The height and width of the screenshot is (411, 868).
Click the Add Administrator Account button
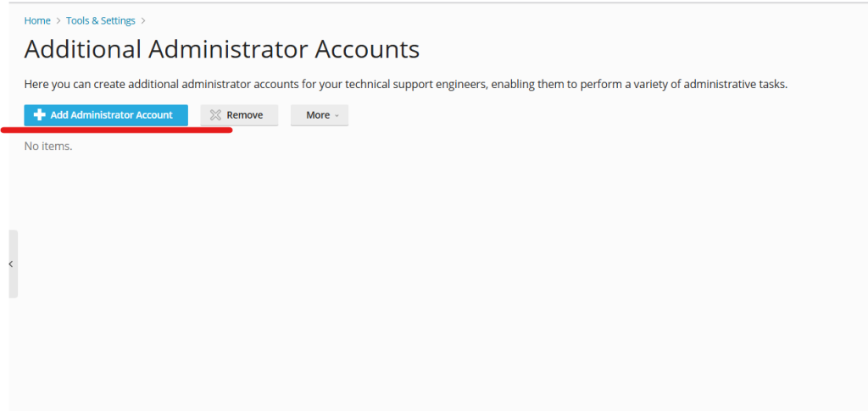point(106,115)
